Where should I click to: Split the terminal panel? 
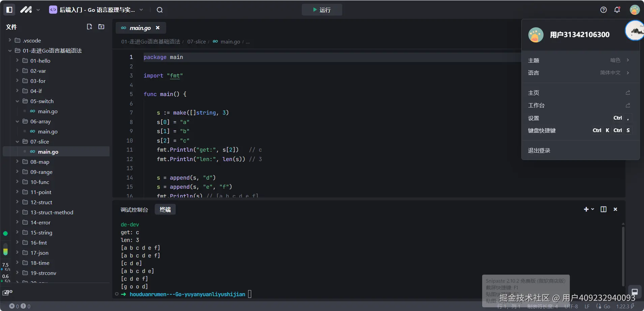coord(603,209)
